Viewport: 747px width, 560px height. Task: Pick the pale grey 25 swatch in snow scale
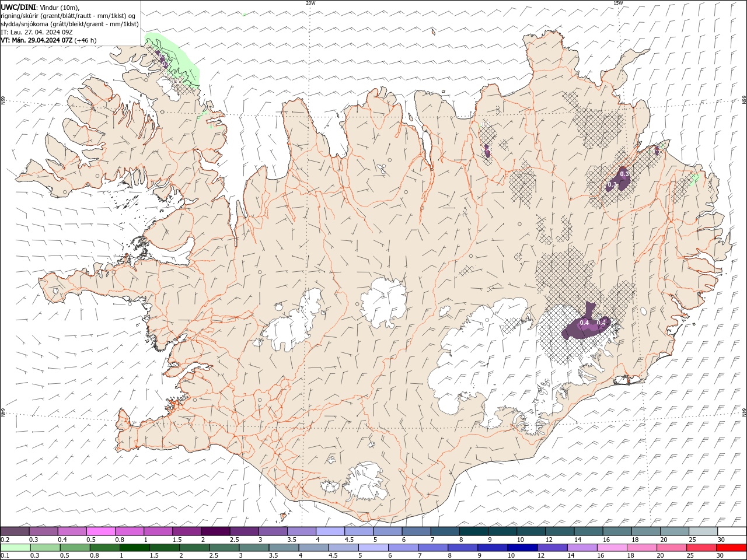[703, 531]
